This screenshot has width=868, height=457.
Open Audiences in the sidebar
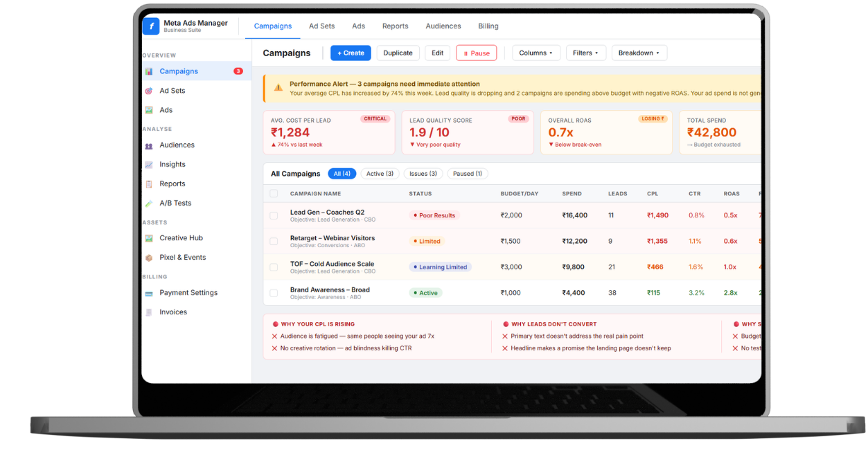(177, 145)
